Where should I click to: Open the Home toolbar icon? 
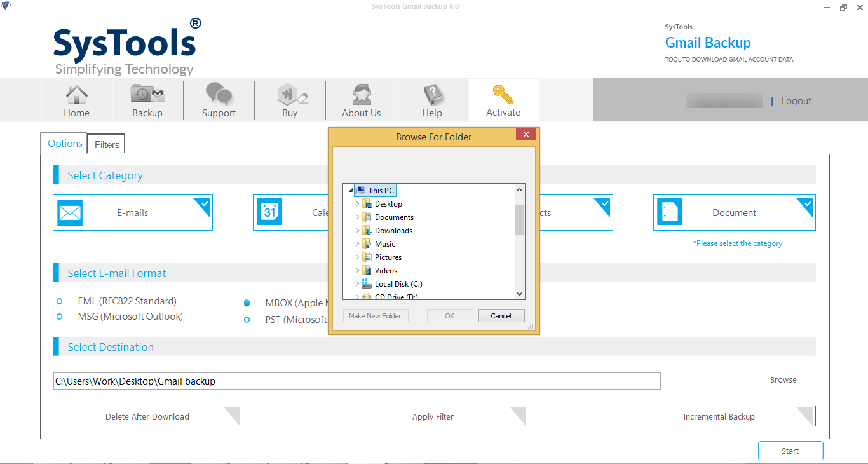coord(77,95)
